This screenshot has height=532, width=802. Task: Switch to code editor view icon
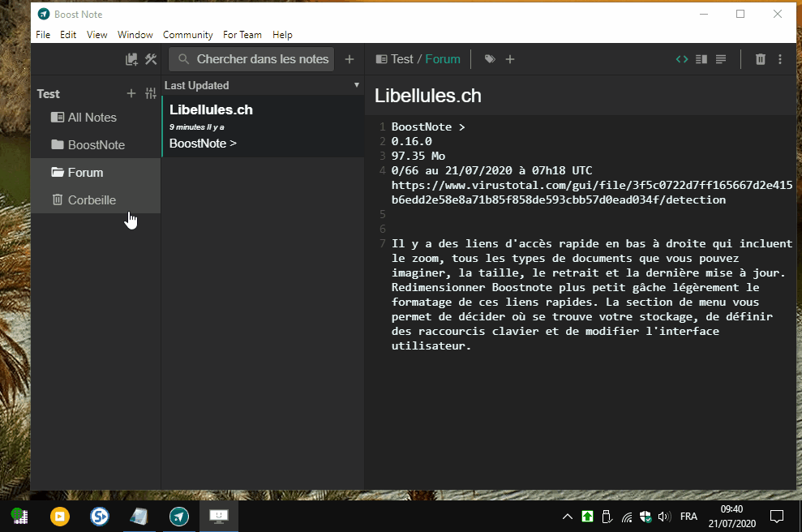click(x=682, y=59)
